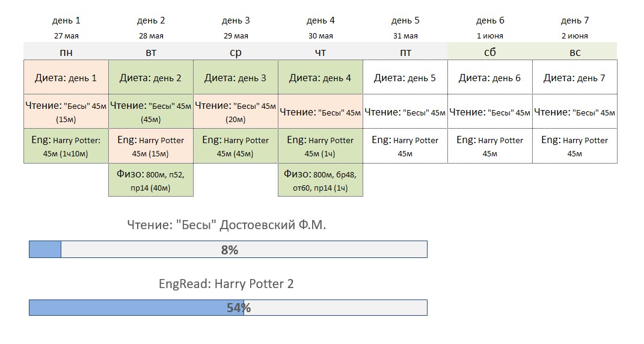644x344 pixels.
Task: Select the вс weekday header cell
Action: coord(575,52)
